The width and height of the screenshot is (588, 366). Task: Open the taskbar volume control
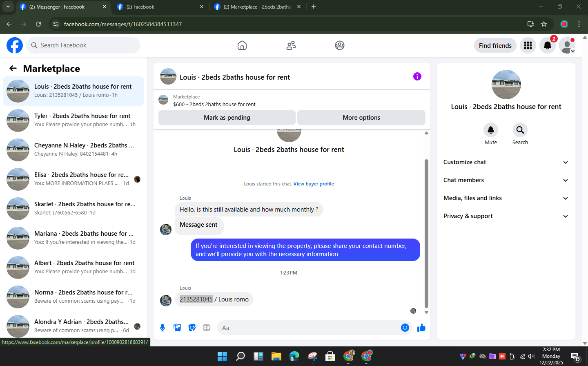(x=531, y=356)
